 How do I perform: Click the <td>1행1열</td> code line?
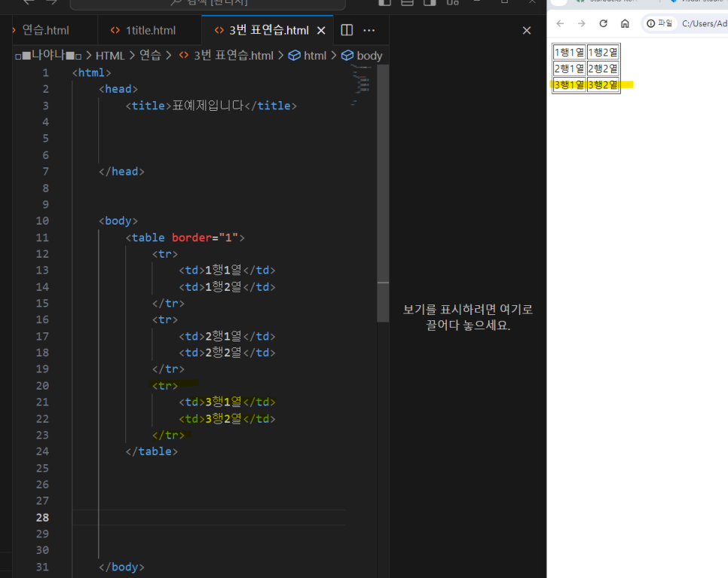coord(227,271)
